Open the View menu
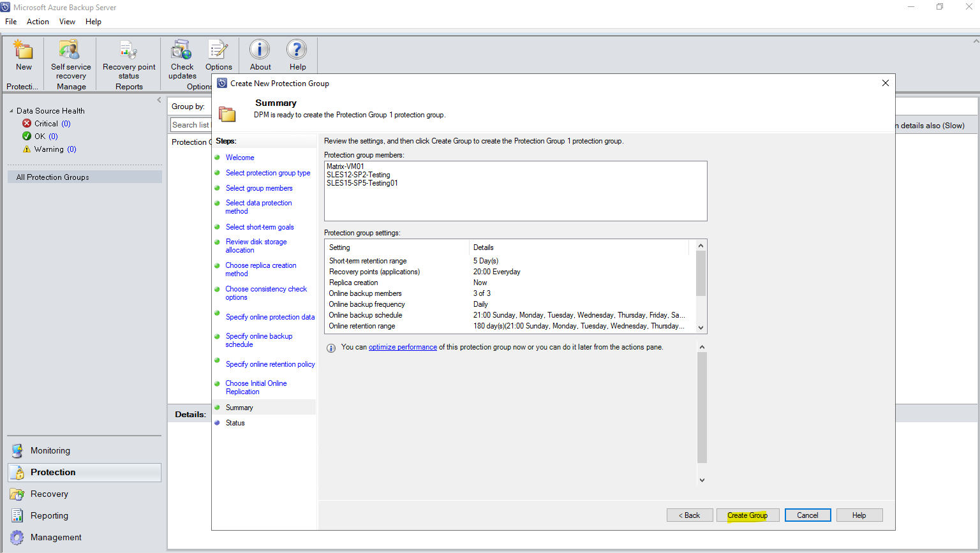Viewport: 980px width, 553px height. coord(67,22)
